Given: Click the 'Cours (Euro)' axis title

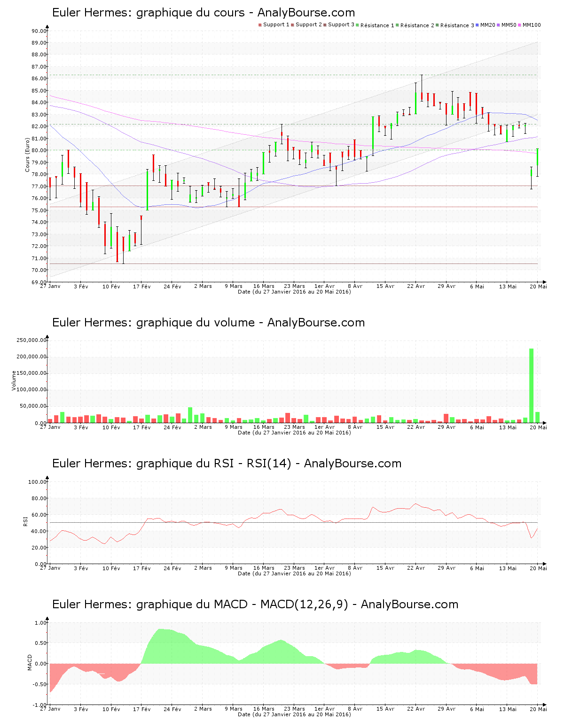Looking at the screenshot, I should [27, 155].
